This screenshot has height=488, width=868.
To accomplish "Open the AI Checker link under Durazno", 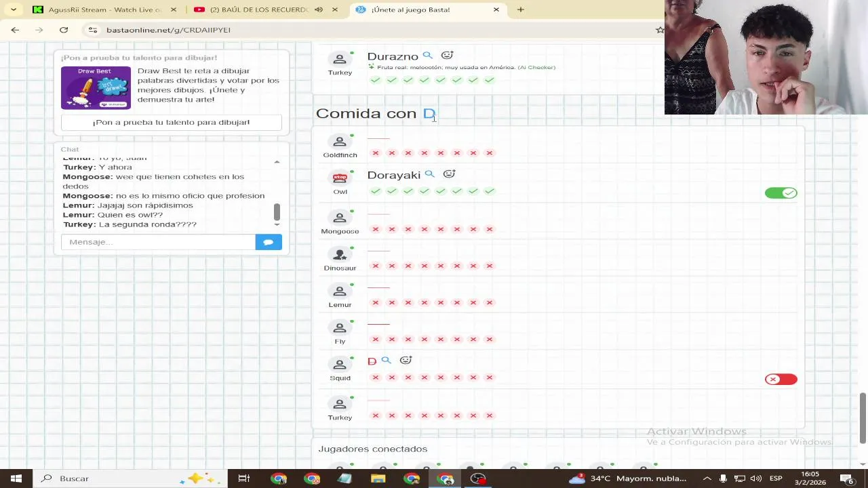I will (536, 67).
